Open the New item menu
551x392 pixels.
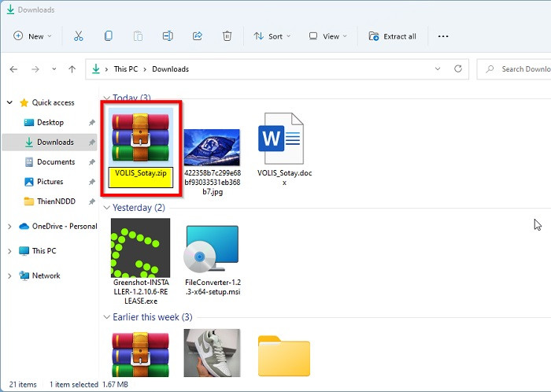coord(32,36)
